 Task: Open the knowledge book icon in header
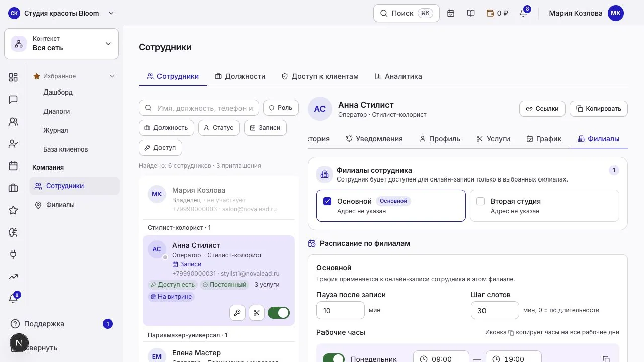click(x=471, y=13)
